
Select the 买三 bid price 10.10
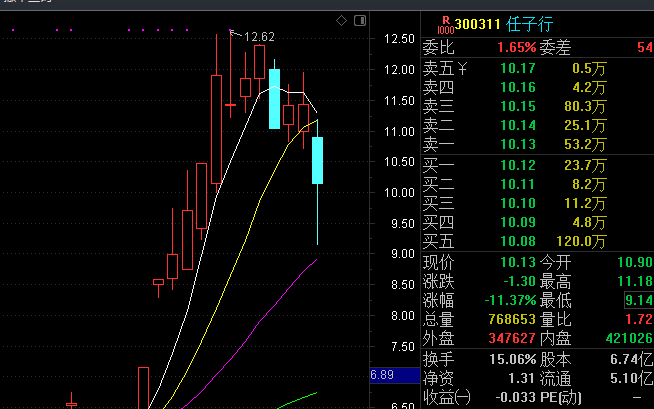click(x=518, y=203)
